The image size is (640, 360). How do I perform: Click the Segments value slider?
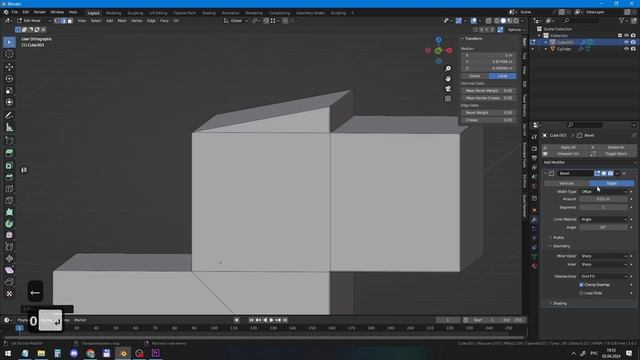pyautogui.click(x=604, y=207)
